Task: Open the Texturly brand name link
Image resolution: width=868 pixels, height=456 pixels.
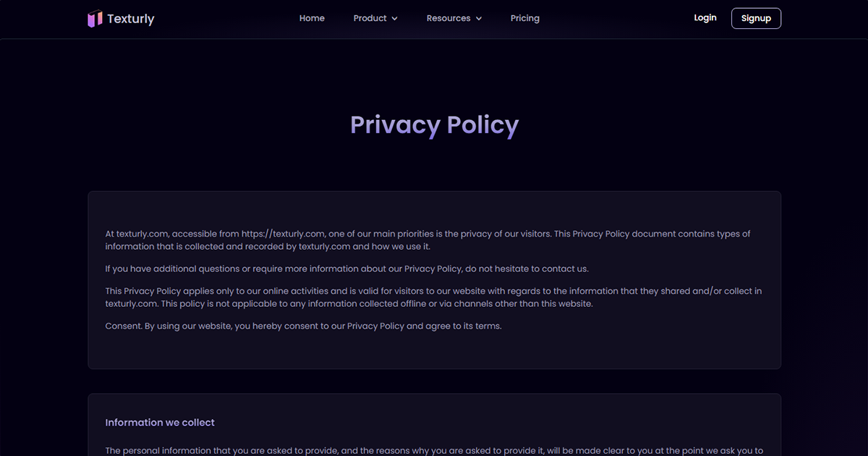Action: [131, 19]
